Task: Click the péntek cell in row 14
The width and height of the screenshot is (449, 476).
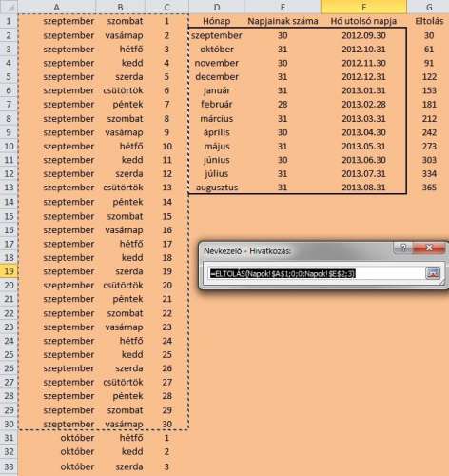Action: tap(120, 202)
